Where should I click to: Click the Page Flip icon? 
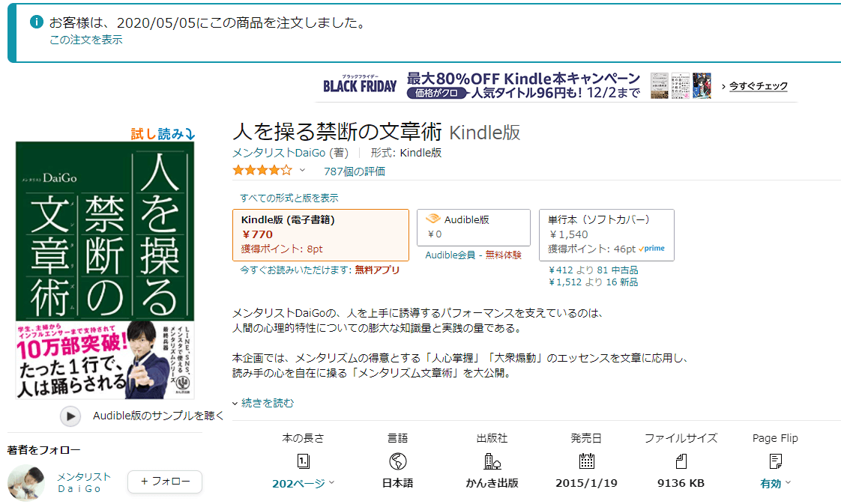coord(776,461)
